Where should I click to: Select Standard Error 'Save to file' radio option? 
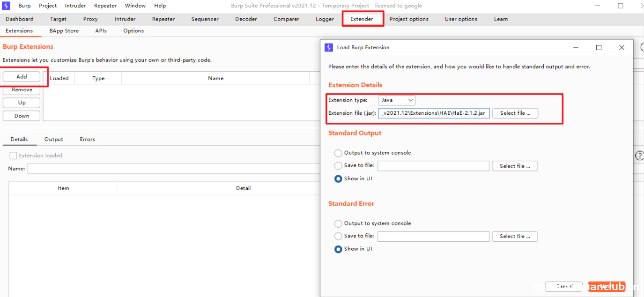pos(338,237)
